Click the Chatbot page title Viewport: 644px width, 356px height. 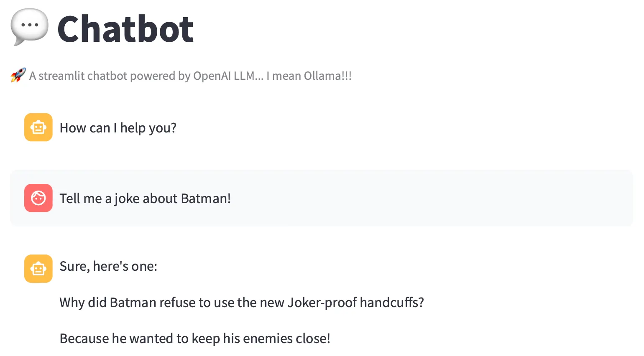coord(125,28)
